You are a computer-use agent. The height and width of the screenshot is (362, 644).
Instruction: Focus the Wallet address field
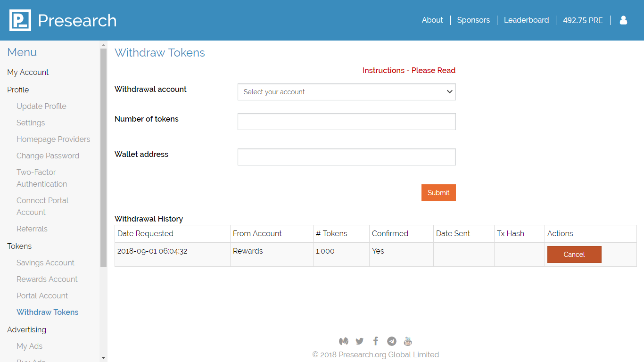pos(347,157)
